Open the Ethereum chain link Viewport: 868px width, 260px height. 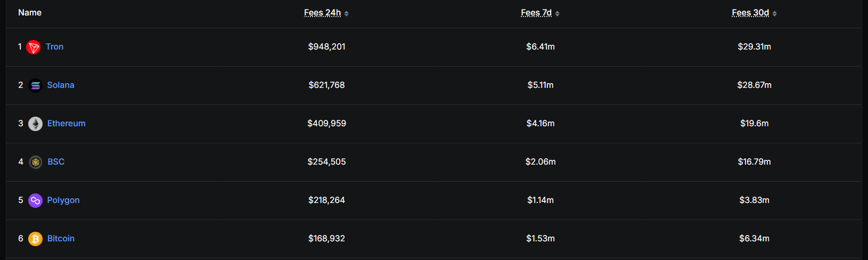[x=67, y=124]
